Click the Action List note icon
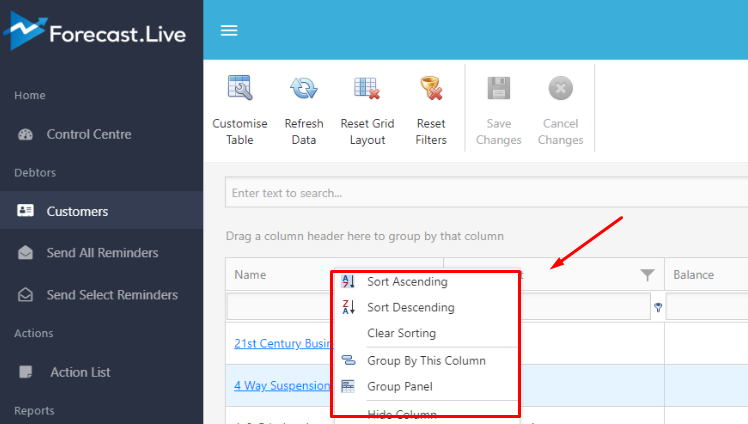748x424 pixels. 25,372
